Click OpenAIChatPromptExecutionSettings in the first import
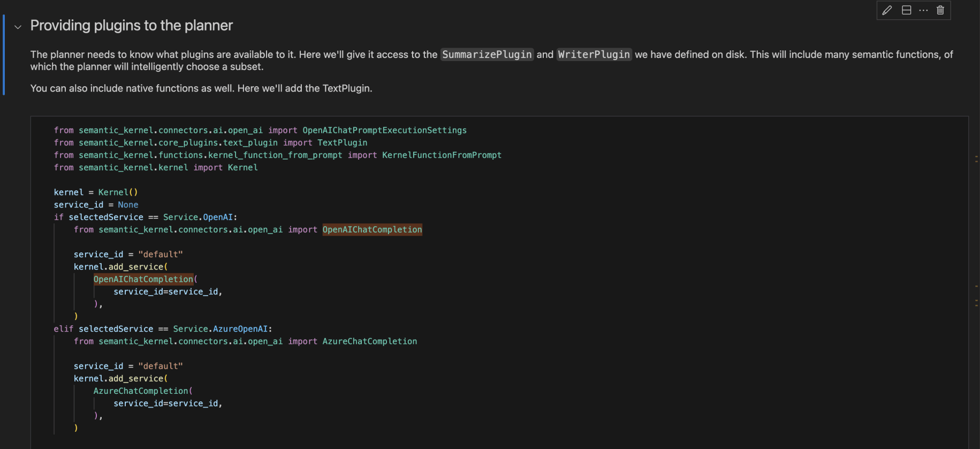 tap(384, 130)
